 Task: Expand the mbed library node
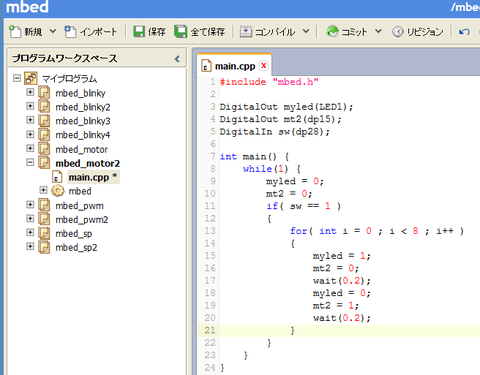pyautogui.click(x=43, y=190)
